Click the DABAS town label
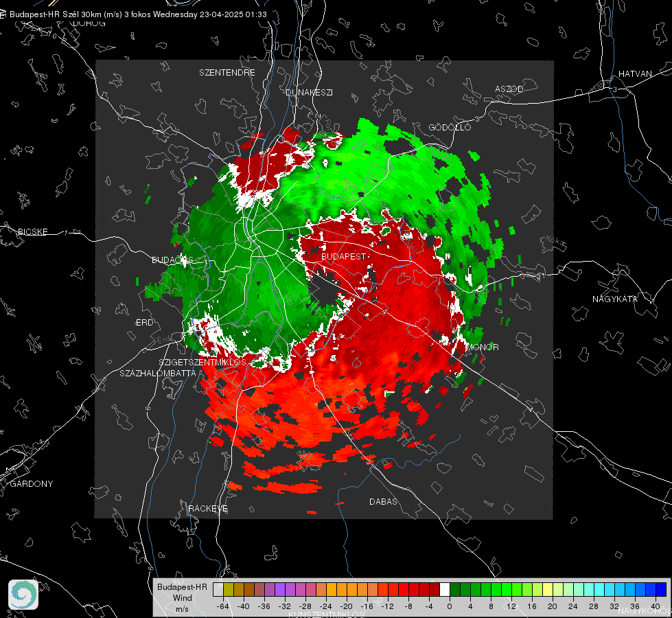This screenshot has width=672, height=618. [383, 501]
